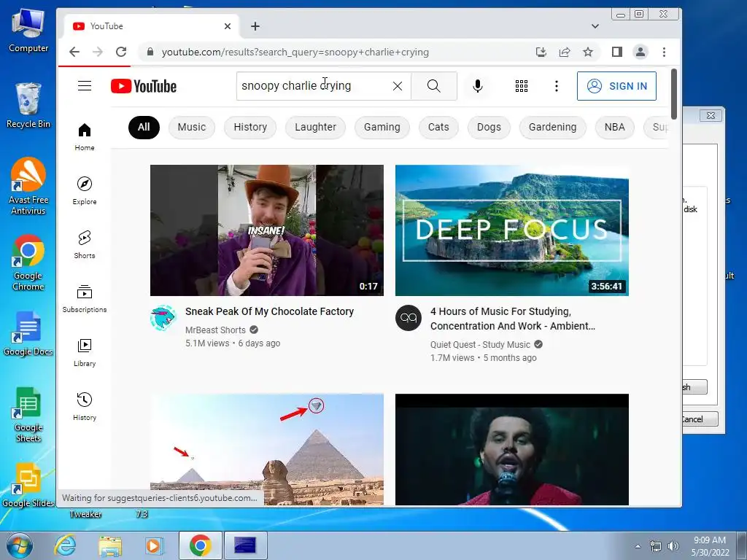Viewport: 747px width, 560px height.
Task: Select the Gaming filter chip
Action: pyautogui.click(x=382, y=127)
